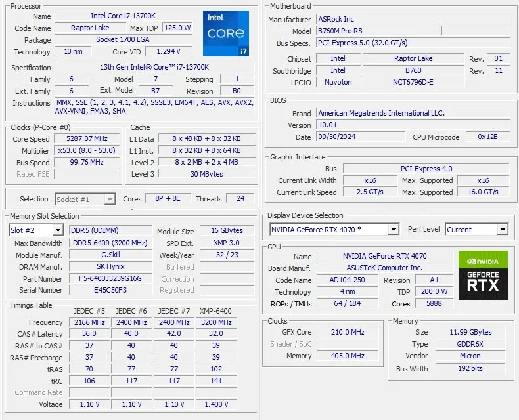This screenshot has width=519, height=420.
Task: Click the Module Manuf. G.Skill value
Action: pos(110,255)
